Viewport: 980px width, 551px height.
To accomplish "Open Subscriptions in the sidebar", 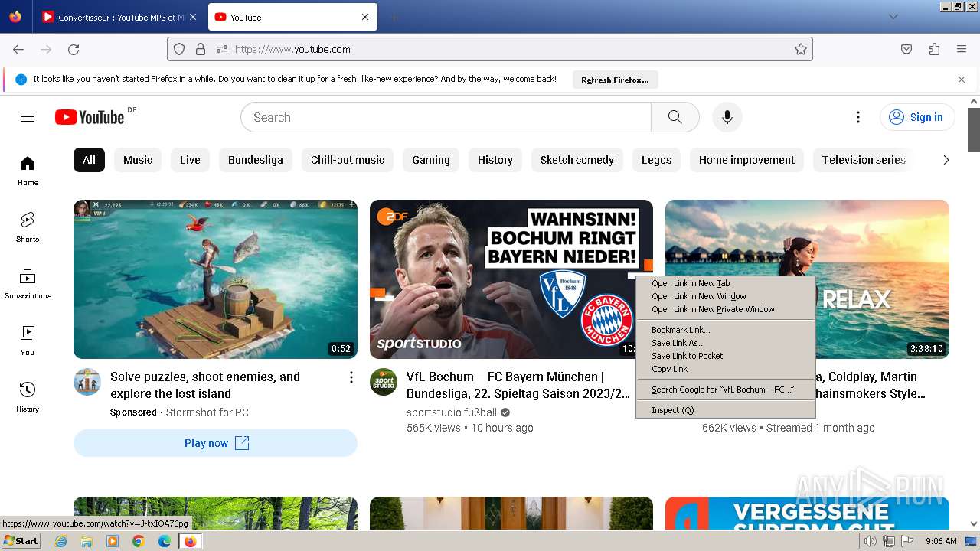I will coord(28,284).
